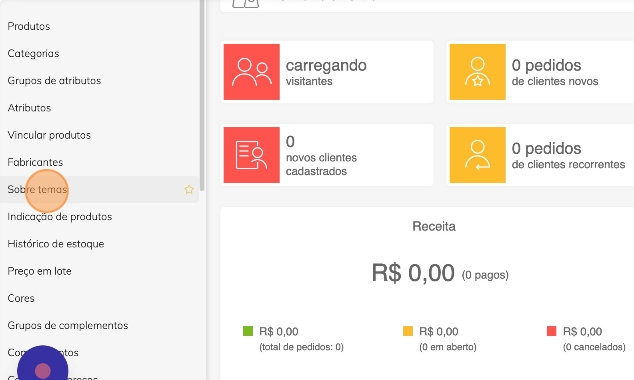Open Grupos de complementos
The width and height of the screenshot is (634, 380).
pos(68,325)
